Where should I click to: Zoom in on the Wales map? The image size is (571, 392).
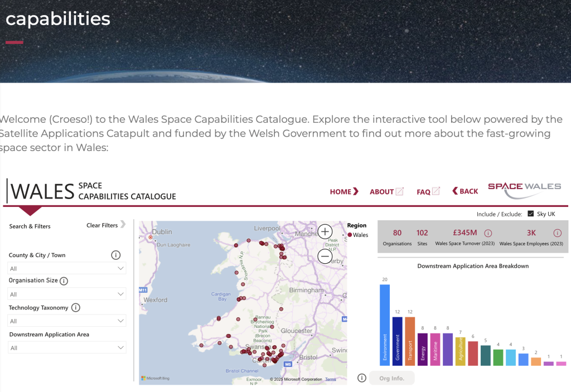(325, 231)
